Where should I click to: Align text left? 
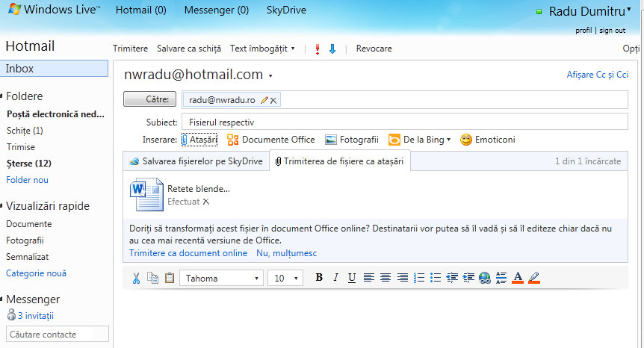(369, 278)
